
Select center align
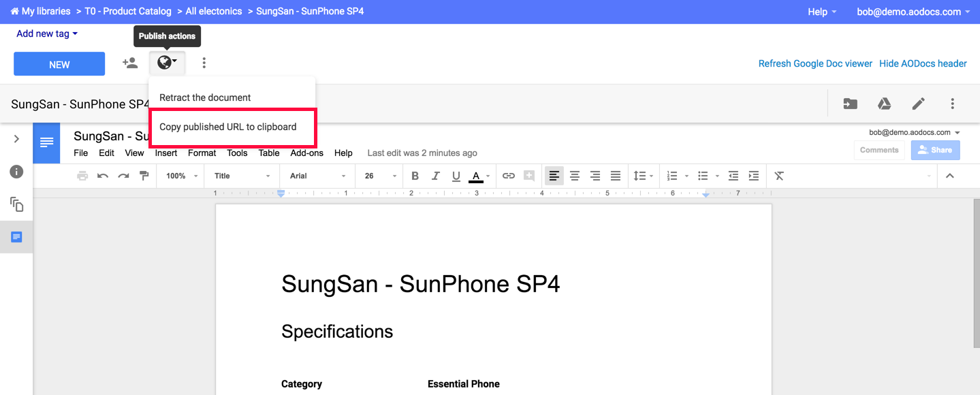[575, 176]
